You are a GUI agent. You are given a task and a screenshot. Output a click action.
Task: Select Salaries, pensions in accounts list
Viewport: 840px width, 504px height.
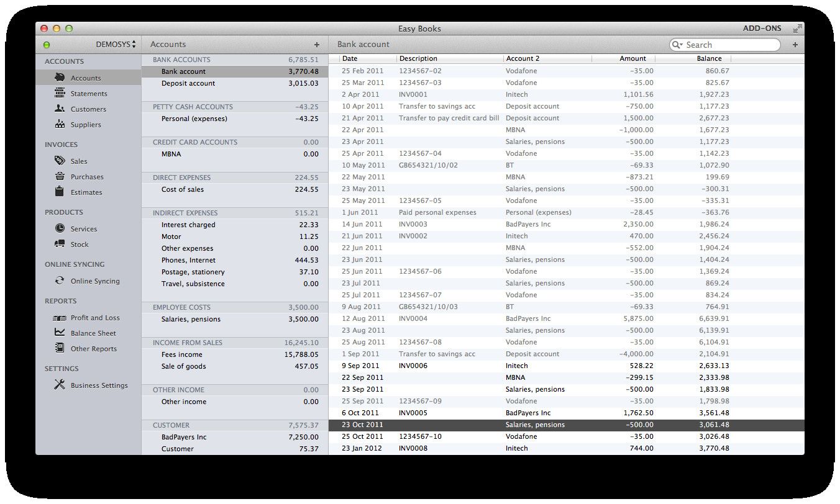pos(235,319)
